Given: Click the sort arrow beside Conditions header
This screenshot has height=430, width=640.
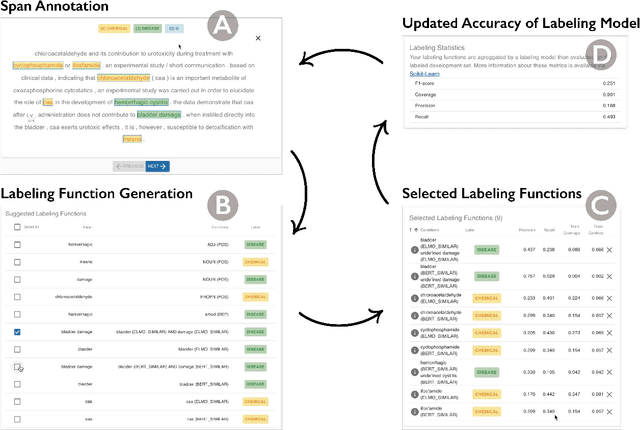Looking at the screenshot, I should (416, 230).
